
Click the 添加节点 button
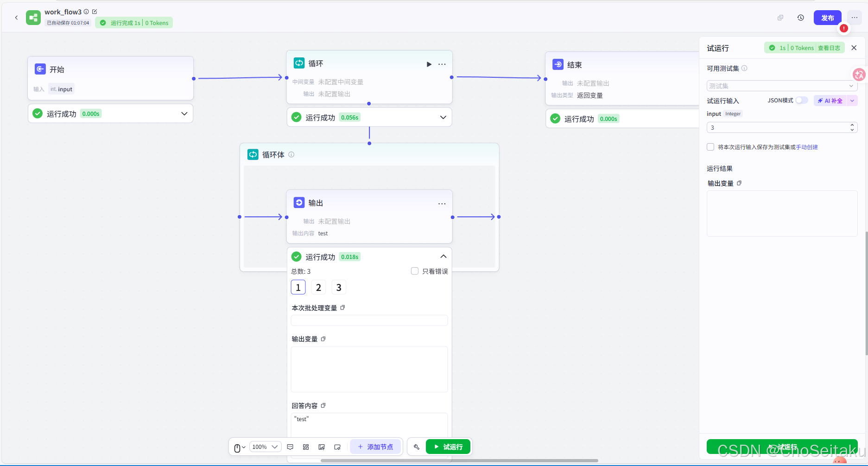click(375, 447)
